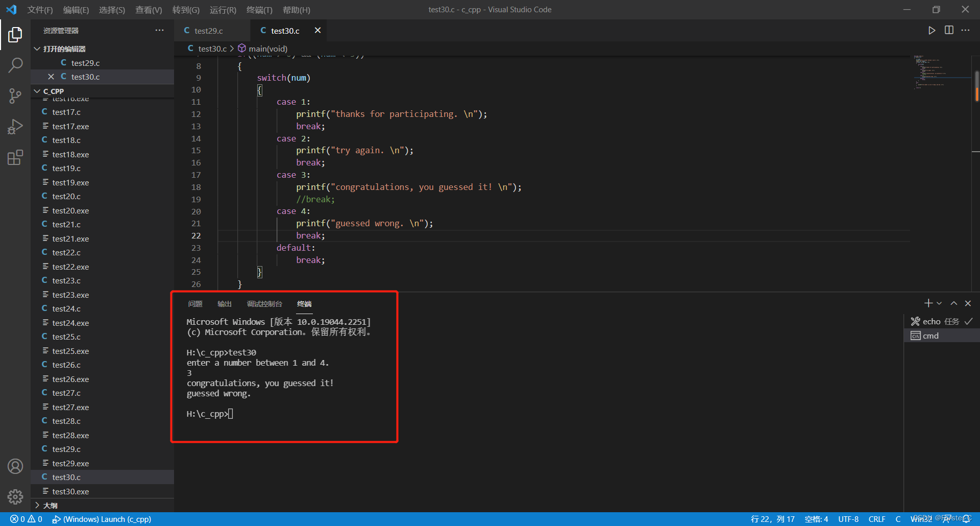Screen dimensions: 980x526
Task: Create a new terminal with plus icon
Action: click(928, 303)
